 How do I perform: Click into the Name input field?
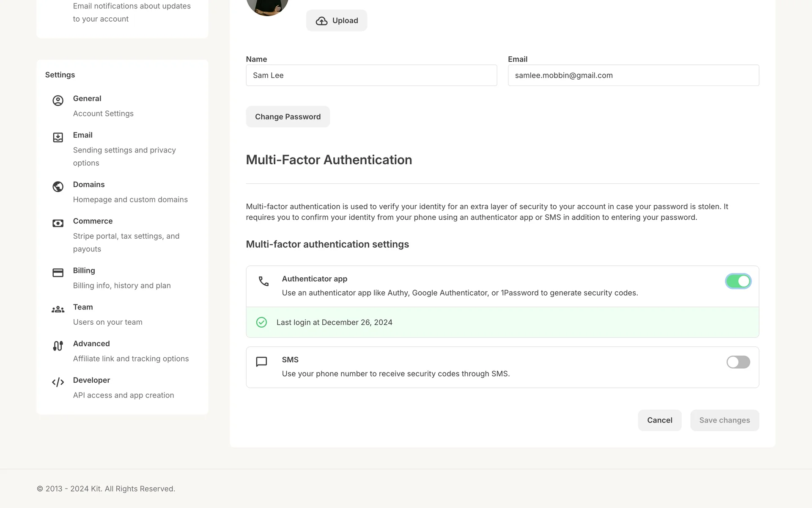tap(371, 75)
